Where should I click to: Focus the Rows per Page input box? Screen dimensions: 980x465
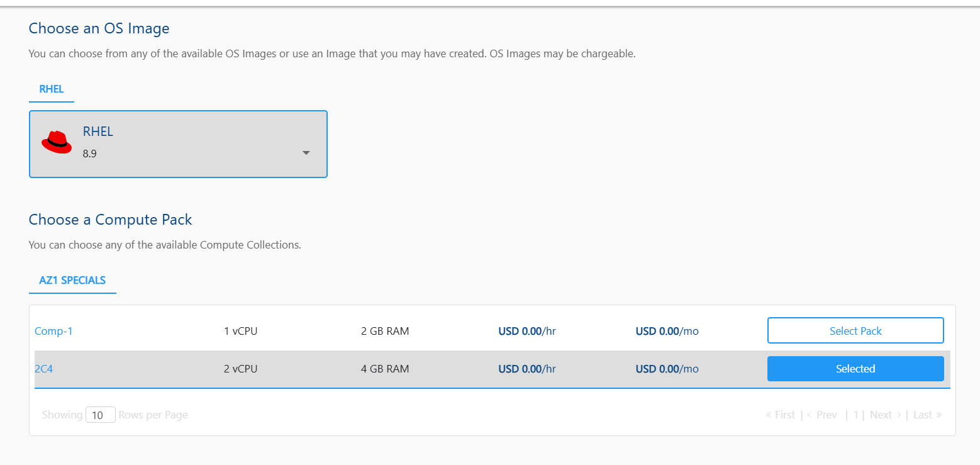pyautogui.click(x=100, y=415)
